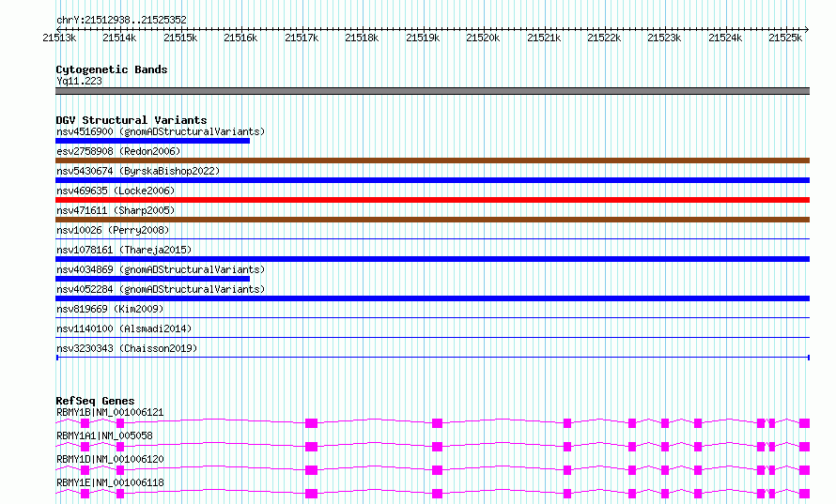836x504 pixels.
Task: Select the 21515k position on the ruler
Action: pos(180,38)
